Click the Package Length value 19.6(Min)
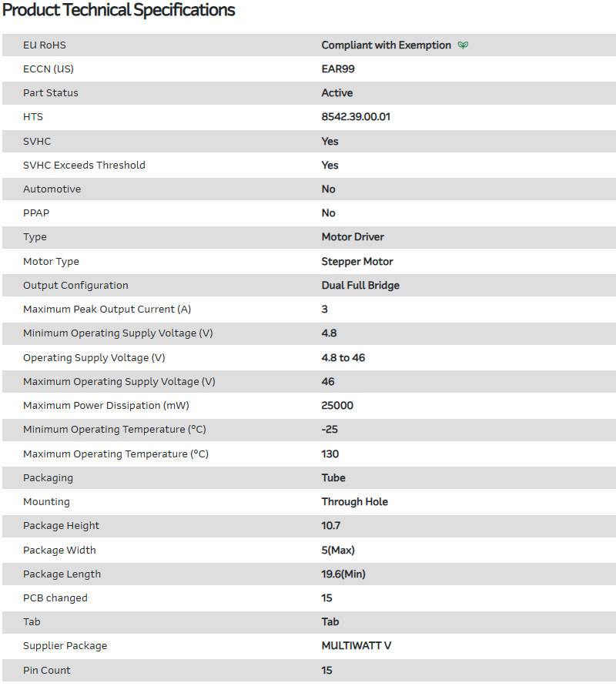 (x=343, y=574)
